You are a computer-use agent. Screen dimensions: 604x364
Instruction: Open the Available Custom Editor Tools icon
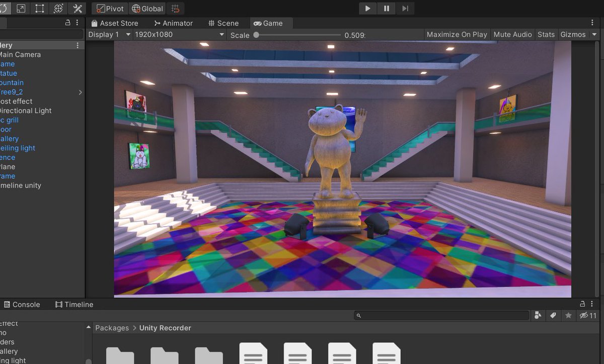click(x=77, y=8)
